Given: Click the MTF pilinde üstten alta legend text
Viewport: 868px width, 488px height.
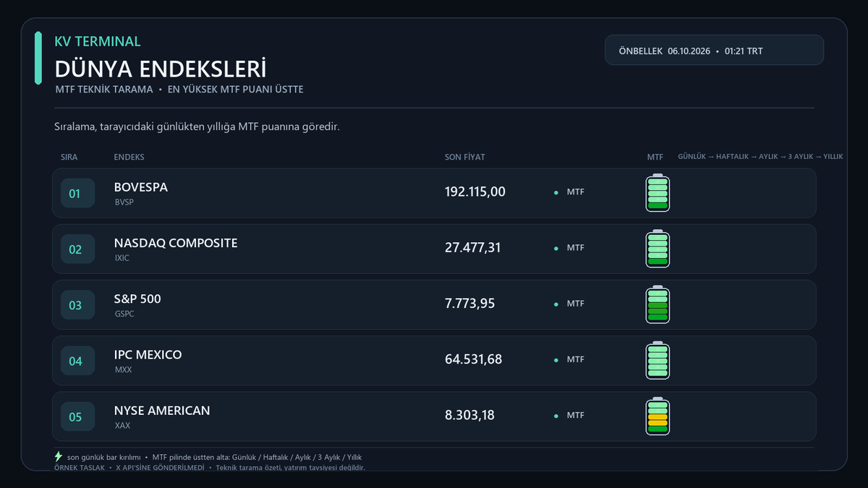Looking at the screenshot, I should (x=257, y=458).
